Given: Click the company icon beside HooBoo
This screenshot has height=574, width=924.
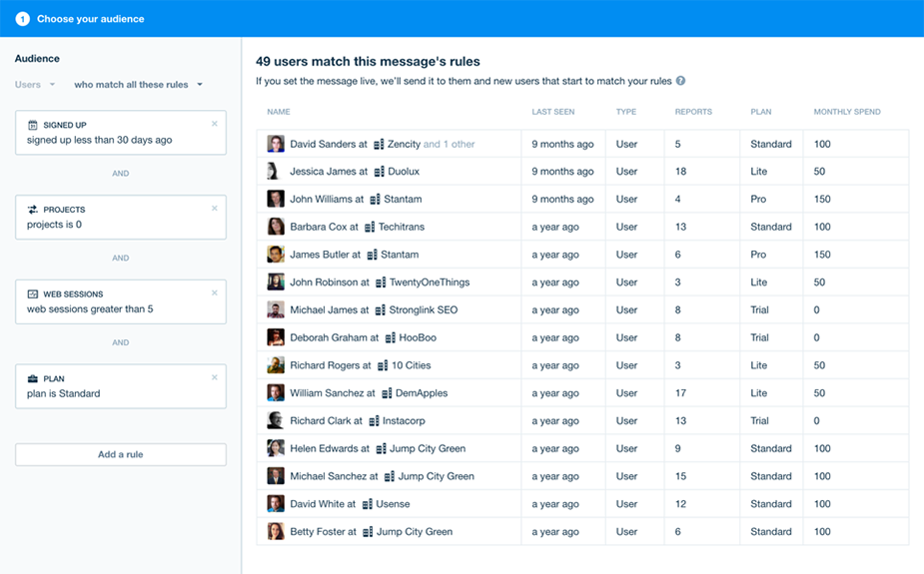Looking at the screenshot, I should point(391,338).
